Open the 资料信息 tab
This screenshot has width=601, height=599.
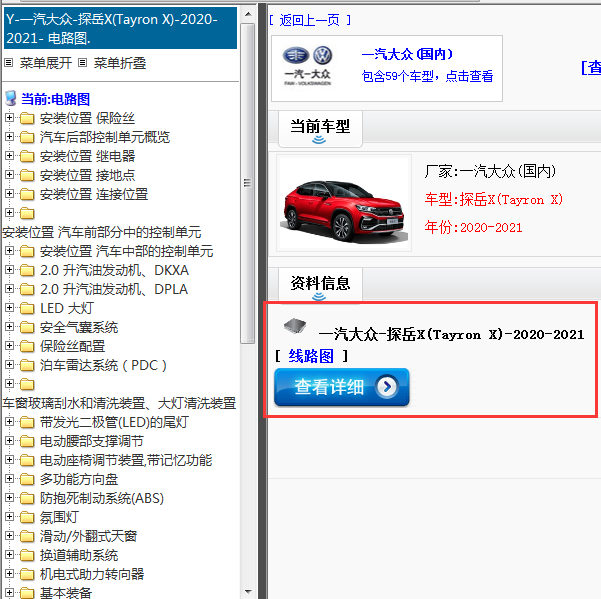tap(320, 285)
